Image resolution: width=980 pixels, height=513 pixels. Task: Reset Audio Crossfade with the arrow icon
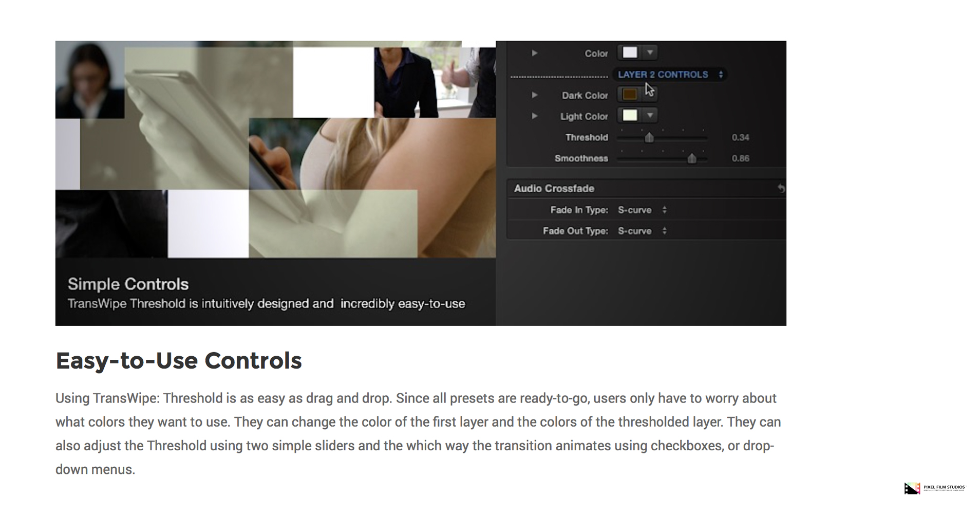point(781,189)
